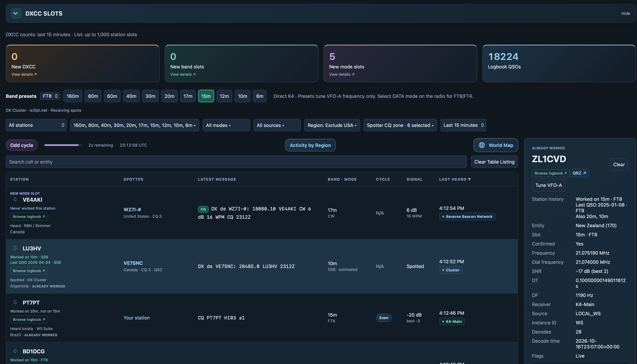This screenshot has height=364, width=637.
Task: Open the All sources filter
Action: tap(277, 125)
